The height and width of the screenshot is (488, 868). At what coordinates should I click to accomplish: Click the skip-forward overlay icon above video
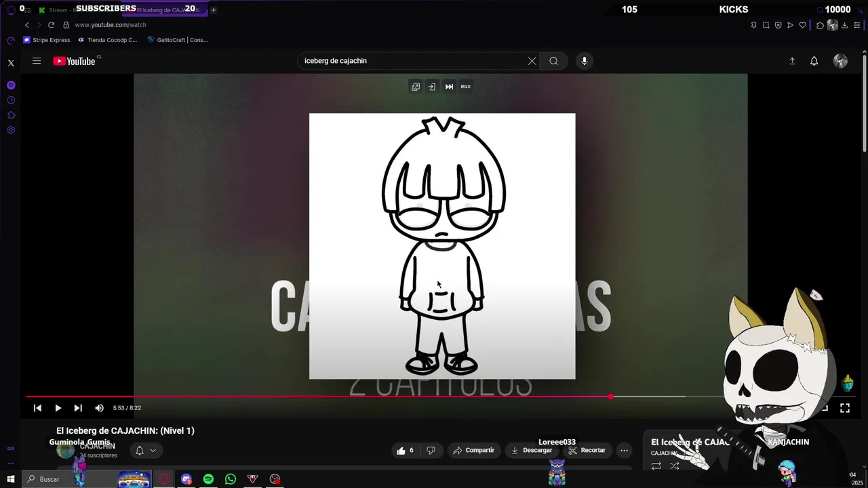(x=449, y=87)
